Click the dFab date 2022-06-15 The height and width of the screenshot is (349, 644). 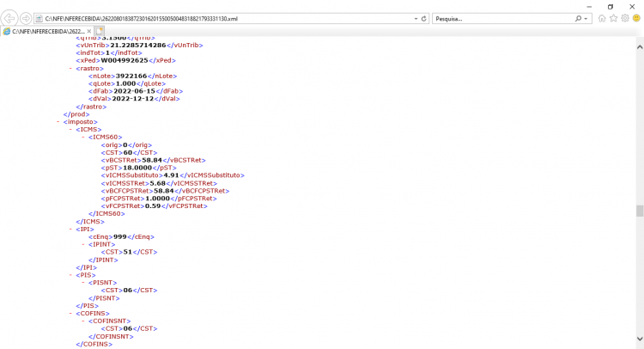tap(135, 91)
